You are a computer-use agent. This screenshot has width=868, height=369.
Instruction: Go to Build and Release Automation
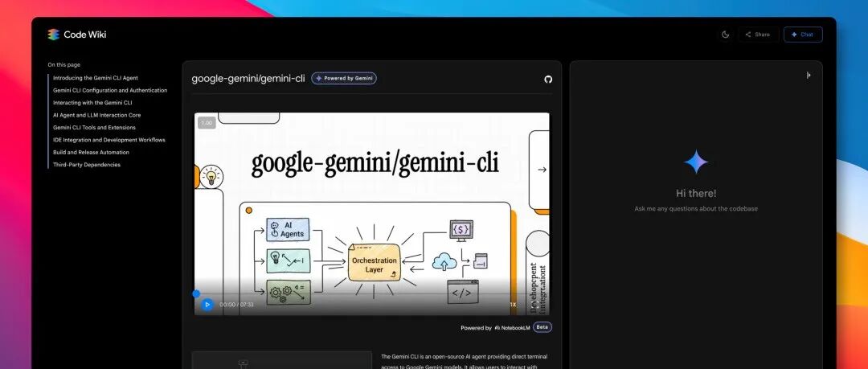point(92,153)
